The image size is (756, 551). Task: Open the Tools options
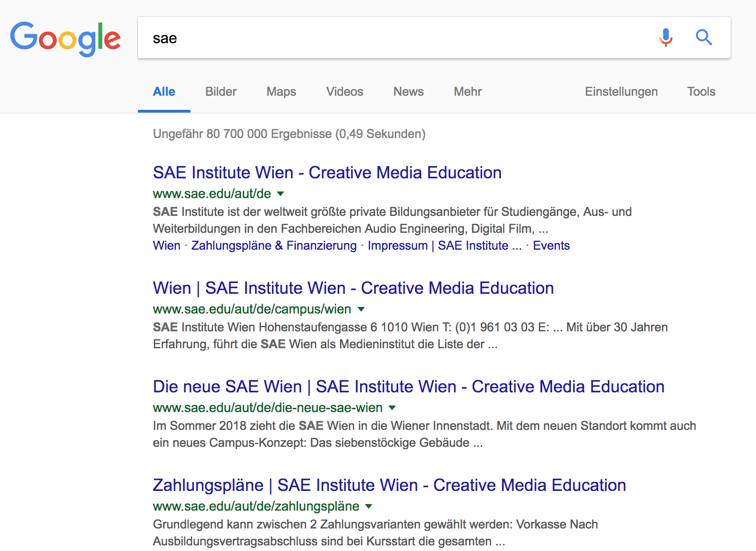click(701, 92)
